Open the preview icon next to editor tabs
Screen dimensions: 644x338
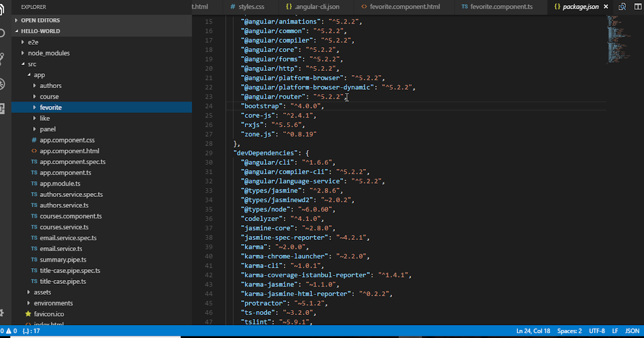pos(622,6)
